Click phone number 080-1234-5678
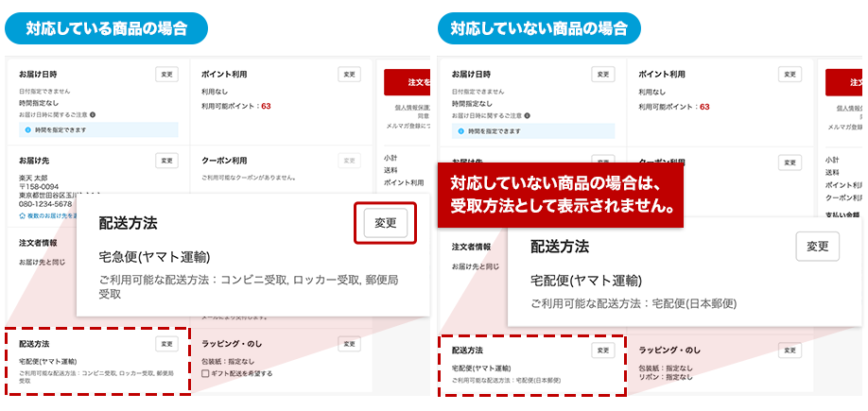 (x=45, y=203)
